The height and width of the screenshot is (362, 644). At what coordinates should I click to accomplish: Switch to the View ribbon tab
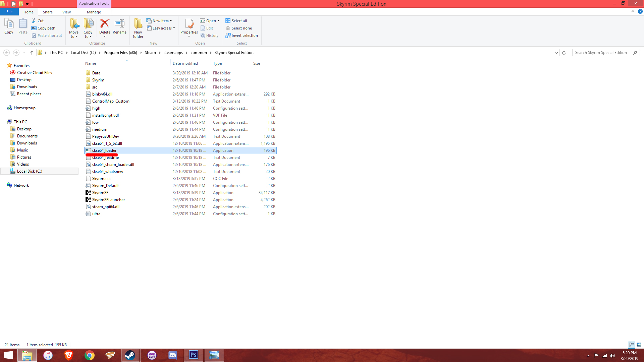click(66, 12)
